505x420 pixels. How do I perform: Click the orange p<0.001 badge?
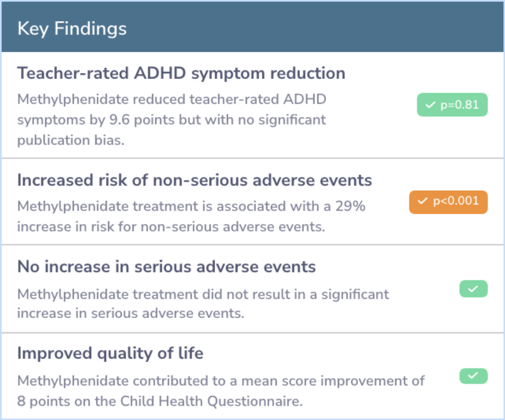448,202
